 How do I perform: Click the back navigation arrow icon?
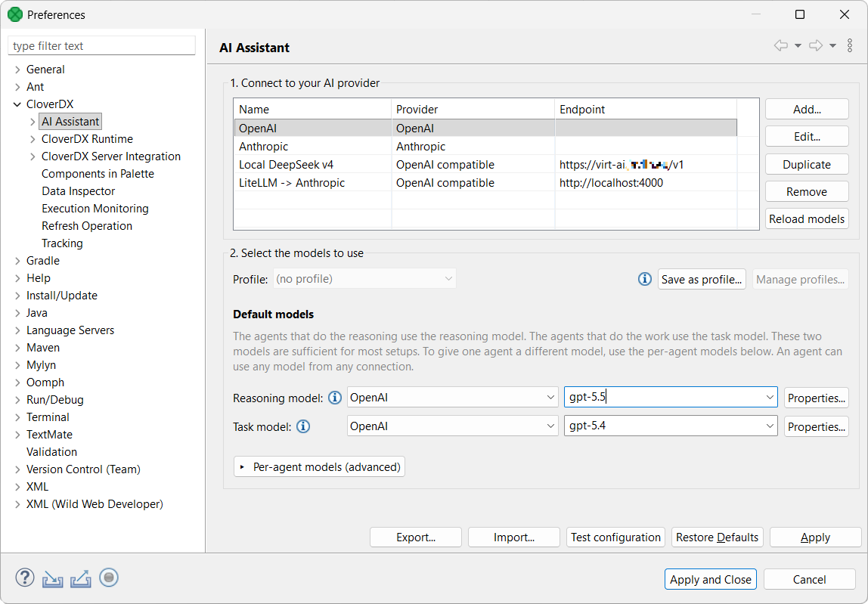(x=781, y=45)
